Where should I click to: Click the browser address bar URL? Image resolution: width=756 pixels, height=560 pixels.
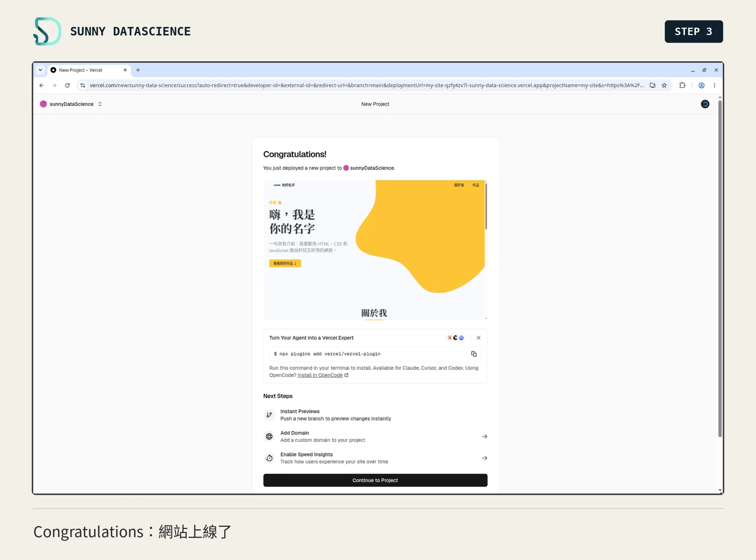point(366,86)
